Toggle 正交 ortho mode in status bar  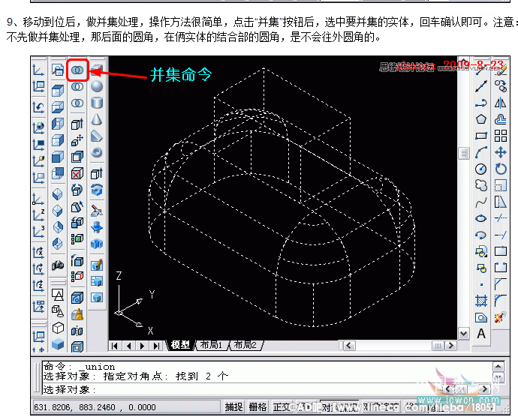click(282, 407)
